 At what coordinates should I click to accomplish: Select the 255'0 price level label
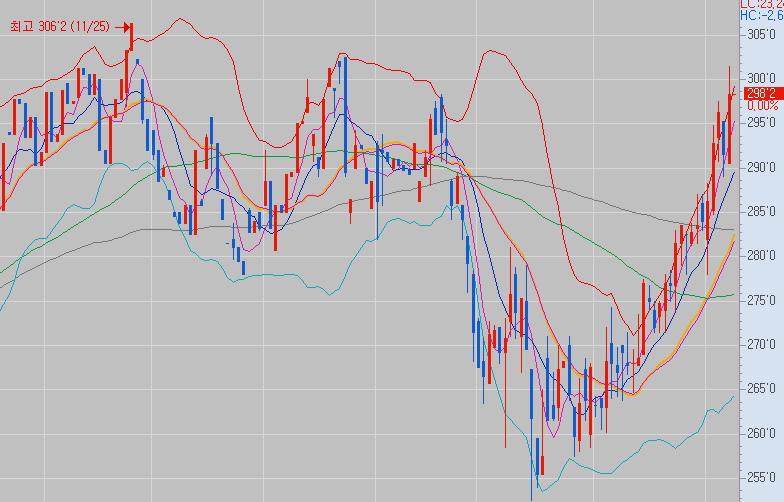pyautogui.click(x=762, y=478)
